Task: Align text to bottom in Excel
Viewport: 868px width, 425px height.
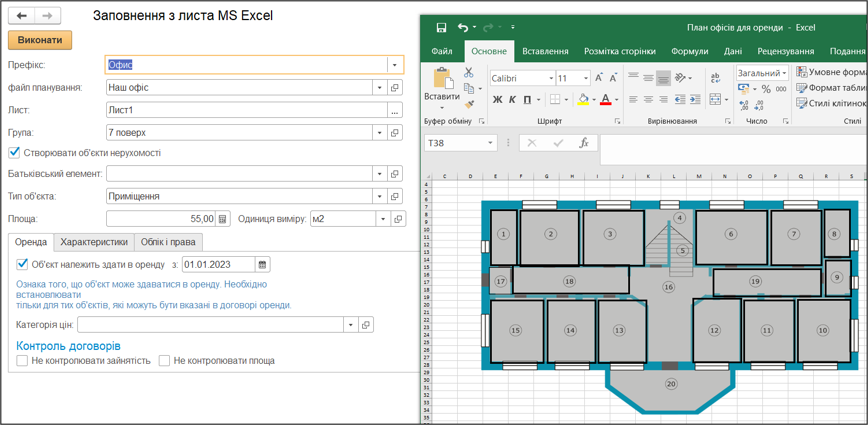Action: tap(663, 78)
